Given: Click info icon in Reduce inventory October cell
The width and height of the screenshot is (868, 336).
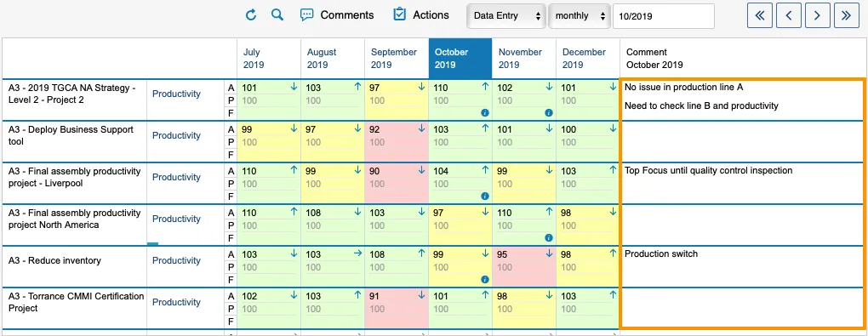Looking at the screenshot, I should pyautogui.click(x=485, y=279).
